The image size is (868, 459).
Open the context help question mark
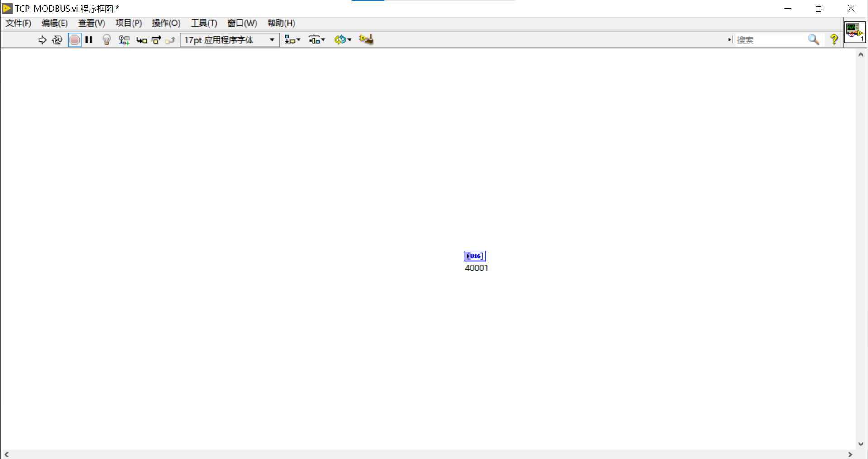834,40
